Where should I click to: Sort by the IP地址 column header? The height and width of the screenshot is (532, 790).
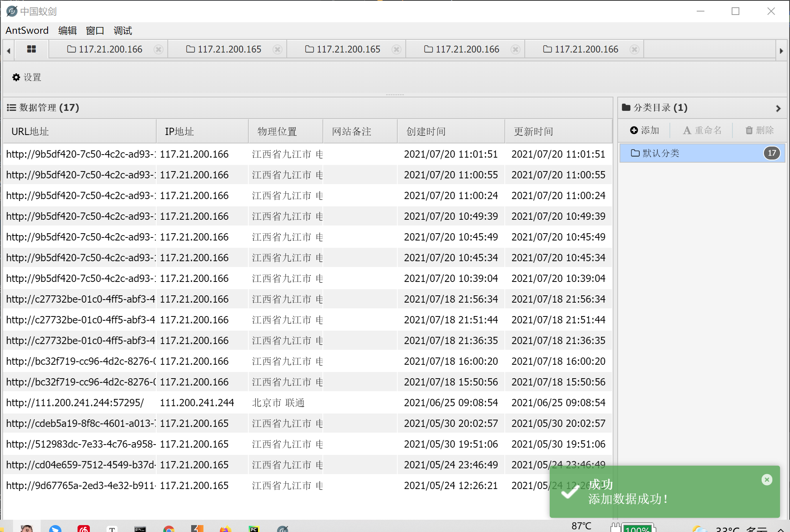(202, 131)
